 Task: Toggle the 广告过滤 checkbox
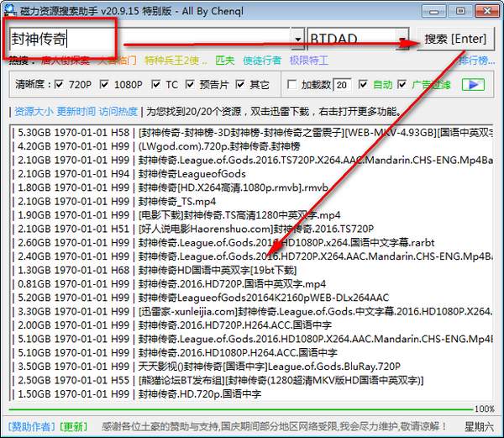tap(402, 85)
